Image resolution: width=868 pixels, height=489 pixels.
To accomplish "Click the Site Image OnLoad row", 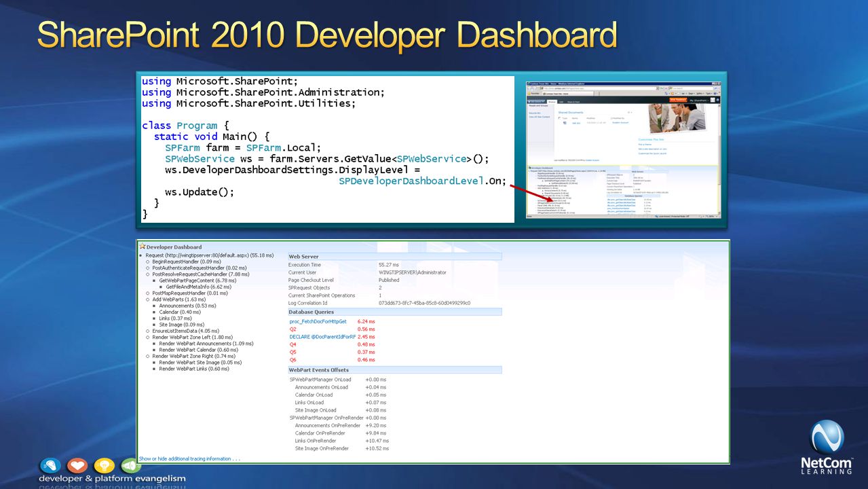I will tap(340, 410).
